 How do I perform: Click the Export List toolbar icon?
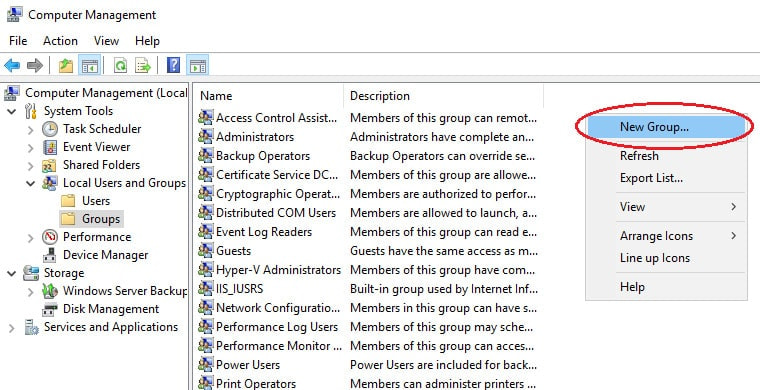143,65
